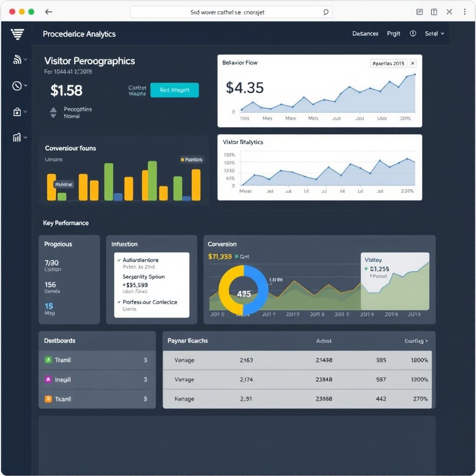476x476 pixels.
Task: Click the logo icon in the sidebar
Action: click(17, 34)
